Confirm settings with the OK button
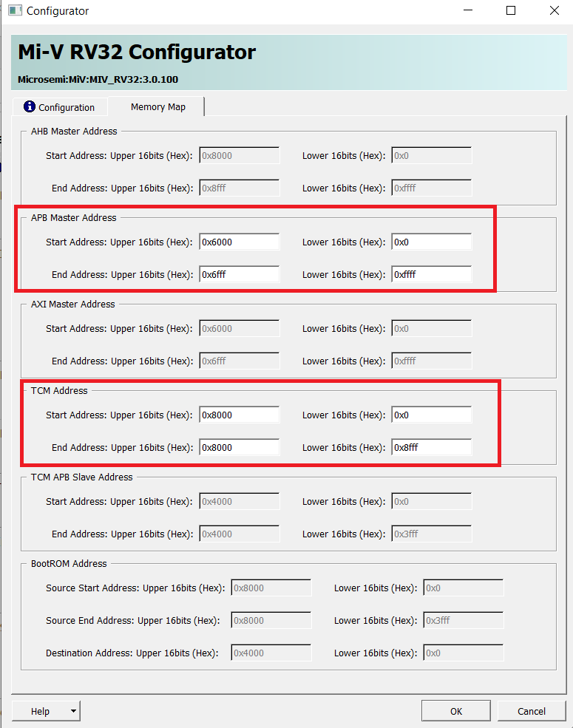This screenshot has width=573, height=728. 455,711
